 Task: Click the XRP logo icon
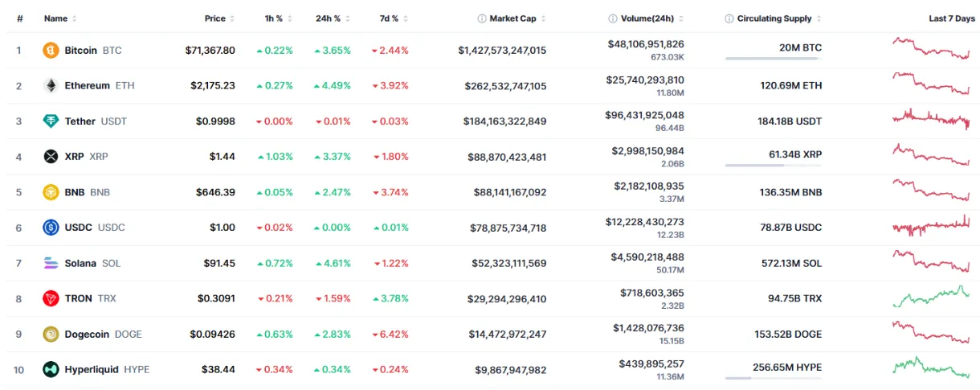point(51,157)
